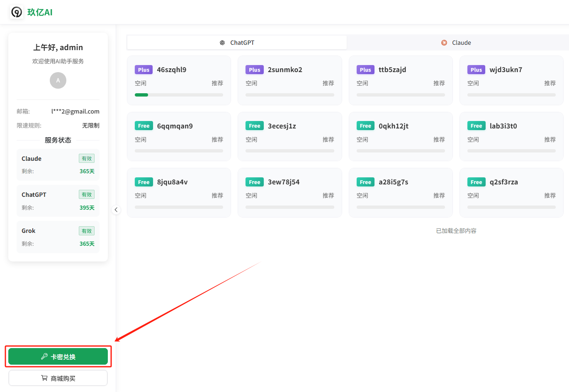Select the Free account 0qkh12jt card
The image size is (569, 392).
click(x=401, y=136)
